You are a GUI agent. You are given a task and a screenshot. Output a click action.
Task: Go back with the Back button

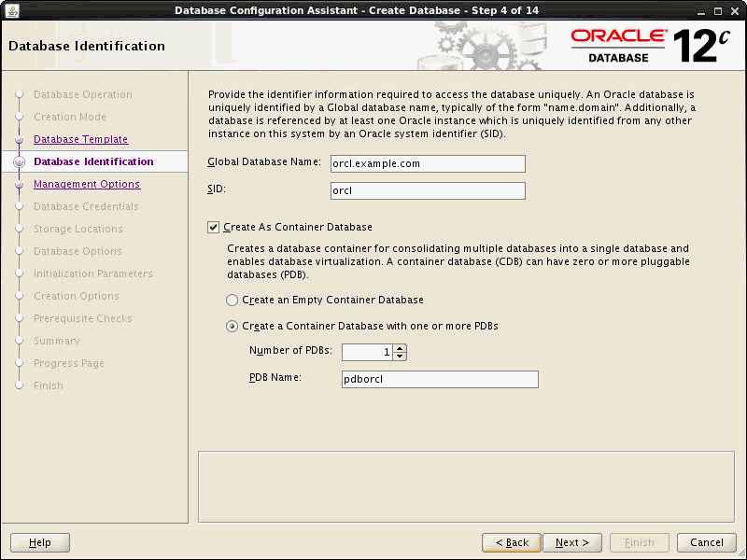(x=512, y=542)
